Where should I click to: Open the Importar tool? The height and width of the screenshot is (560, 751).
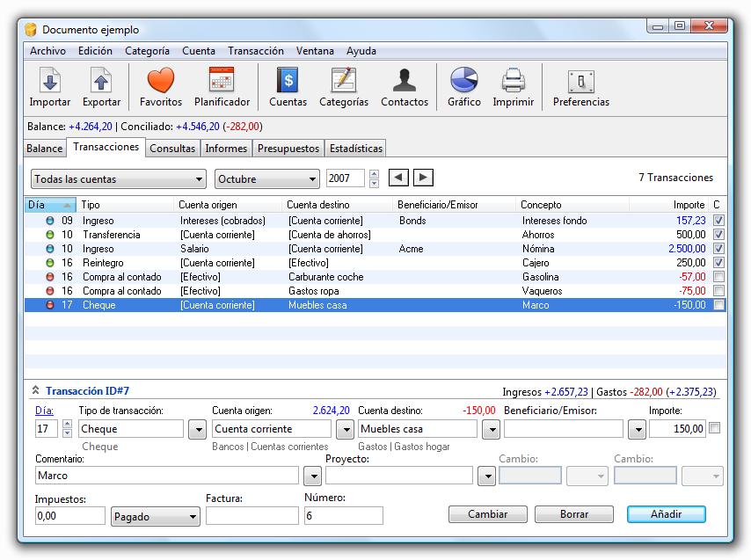[50, 87]
